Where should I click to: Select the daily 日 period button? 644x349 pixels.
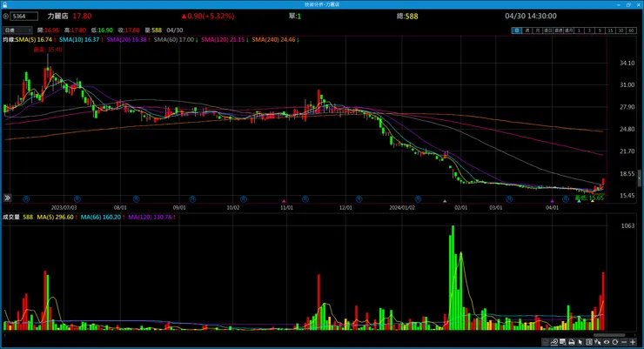tap(516, 30)
